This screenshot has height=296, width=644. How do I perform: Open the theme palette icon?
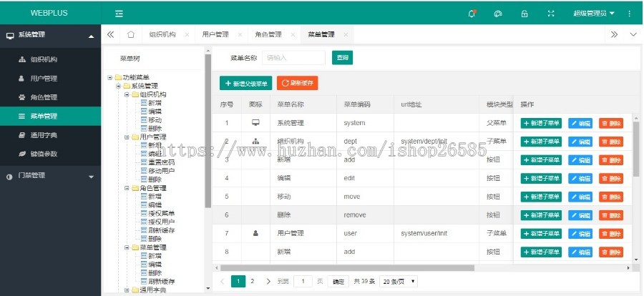498,13
